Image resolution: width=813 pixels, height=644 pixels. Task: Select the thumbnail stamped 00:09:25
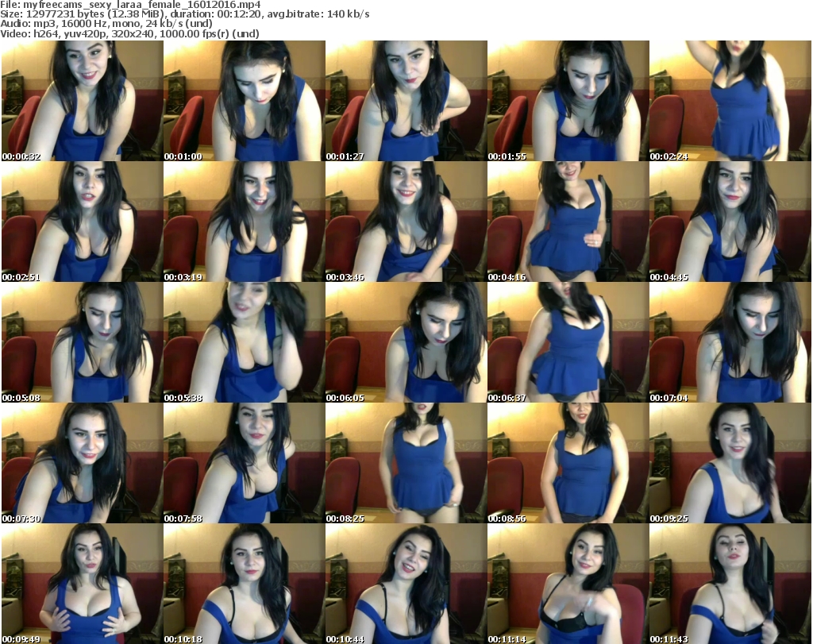[x=730, y=464]
